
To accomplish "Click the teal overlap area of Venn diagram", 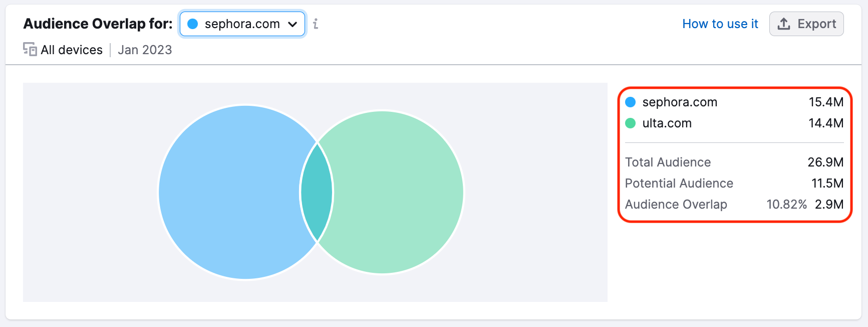I will coord(317,192).
